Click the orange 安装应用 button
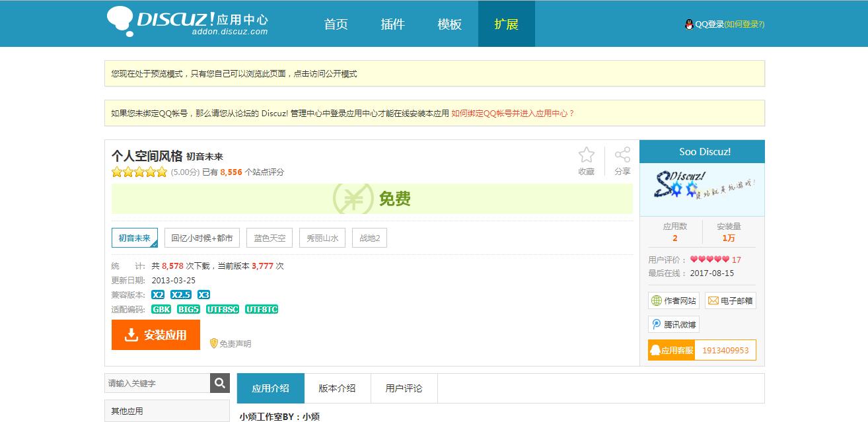 pyautogui.click(x=156, y=335)
